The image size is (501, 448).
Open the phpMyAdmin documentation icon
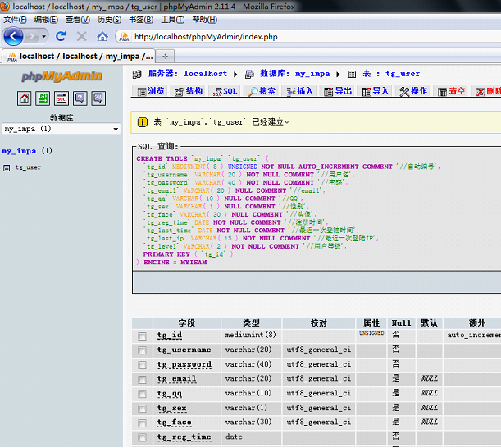(x=80, y=98)
